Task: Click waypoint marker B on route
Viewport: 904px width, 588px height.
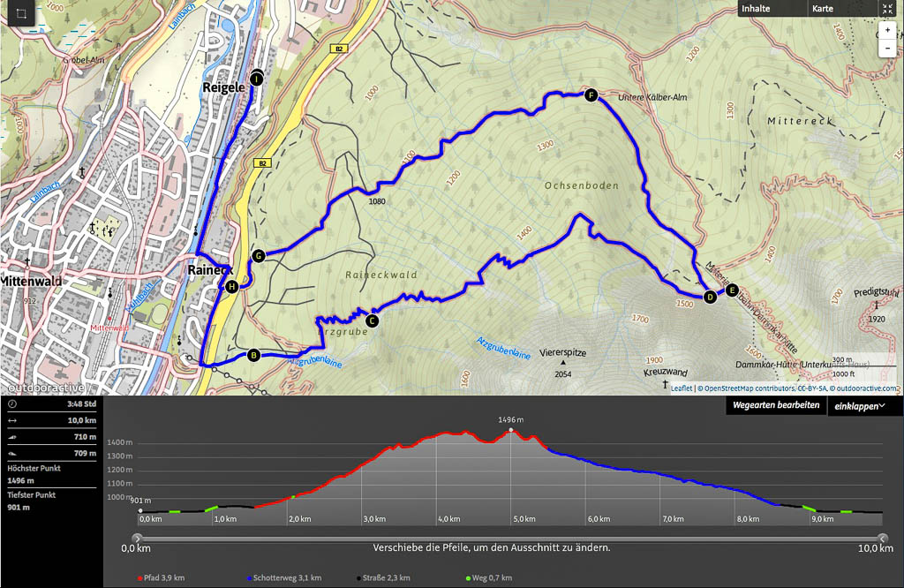Action: [253, 355]
